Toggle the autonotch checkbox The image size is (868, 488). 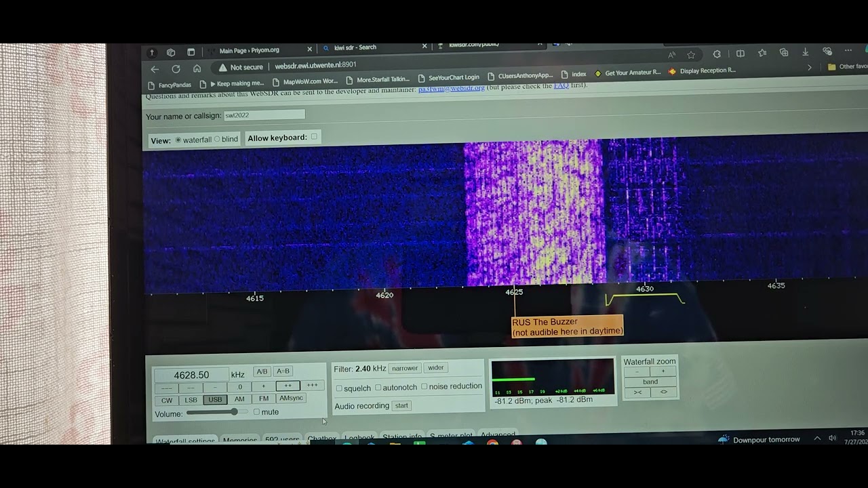(x=378, y=388)
